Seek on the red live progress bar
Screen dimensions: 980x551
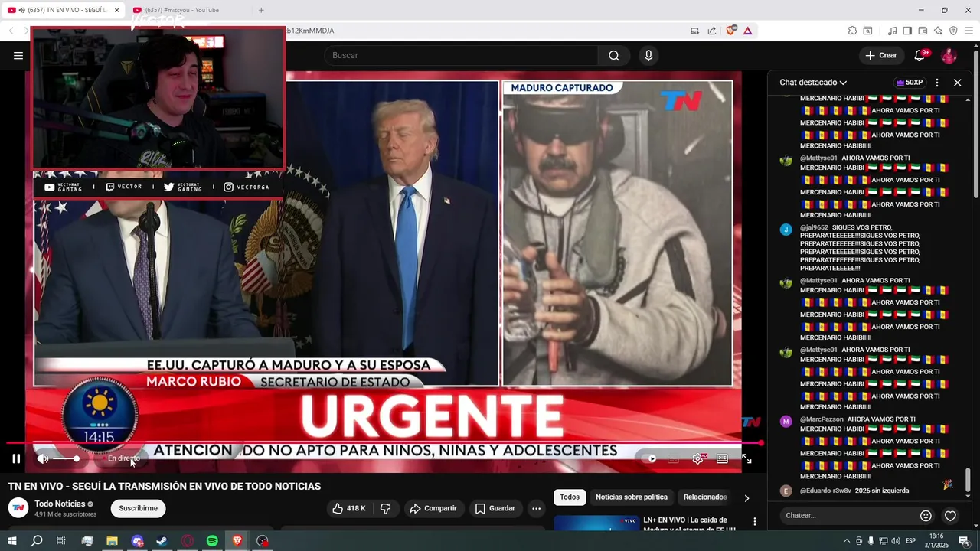tap(385, 442)
